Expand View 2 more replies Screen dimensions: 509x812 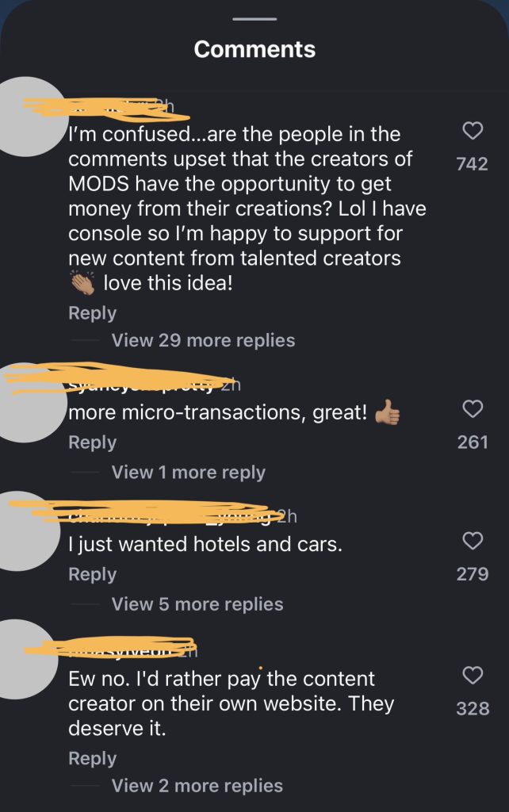(197, 786)
